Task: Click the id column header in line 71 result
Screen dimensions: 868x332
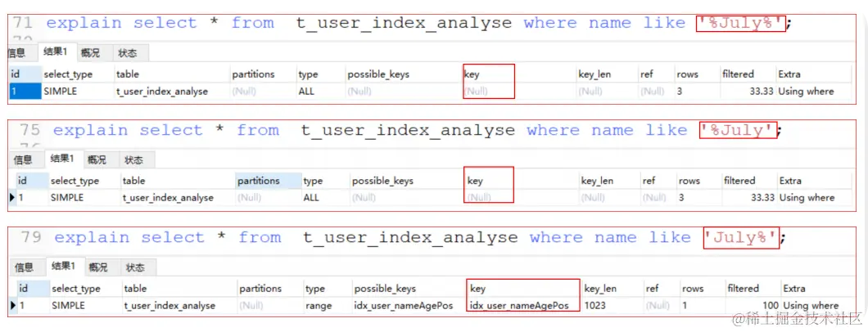Action: [25, 74]
